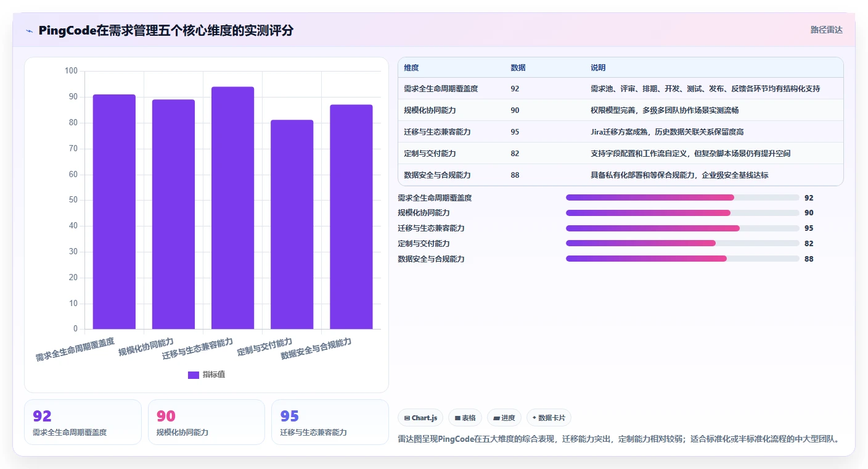Click the 需求全生命周期覆盖度 progress bar
This screenshot has height=469, width=868.
(x=682, y=197)
